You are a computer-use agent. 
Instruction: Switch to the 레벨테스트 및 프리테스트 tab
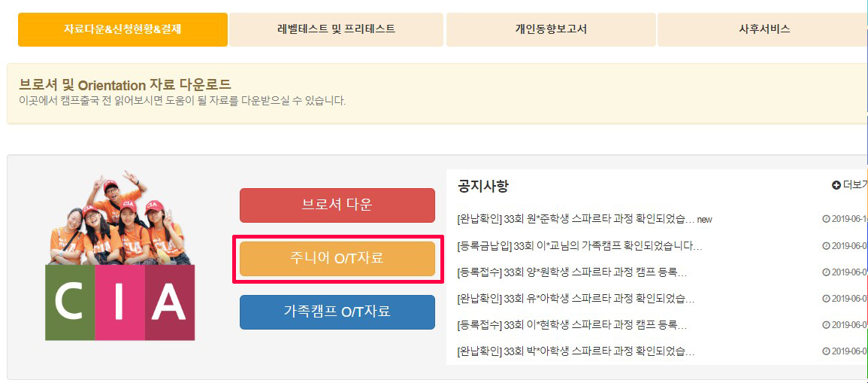click(x=337, y=29)
